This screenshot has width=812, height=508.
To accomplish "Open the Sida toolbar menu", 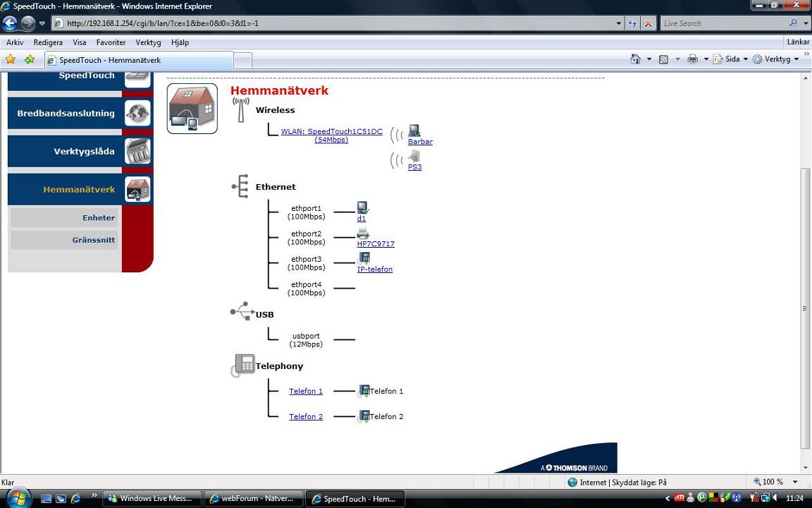I will point(731,59).
